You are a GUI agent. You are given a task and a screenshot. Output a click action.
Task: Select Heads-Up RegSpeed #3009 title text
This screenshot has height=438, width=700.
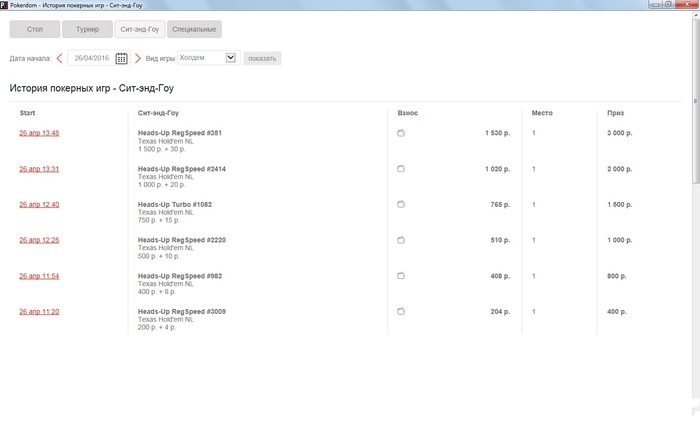(x=182, y=312)
